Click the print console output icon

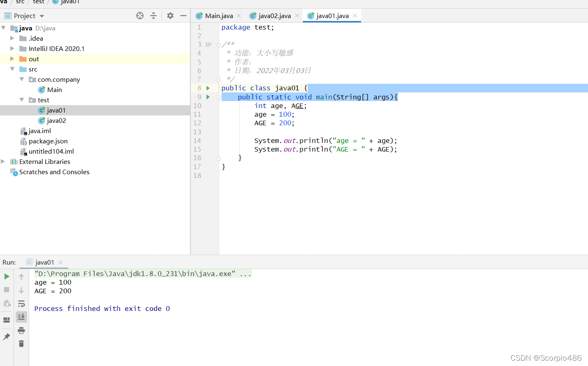pyautogui.click(x=21, y=331)
